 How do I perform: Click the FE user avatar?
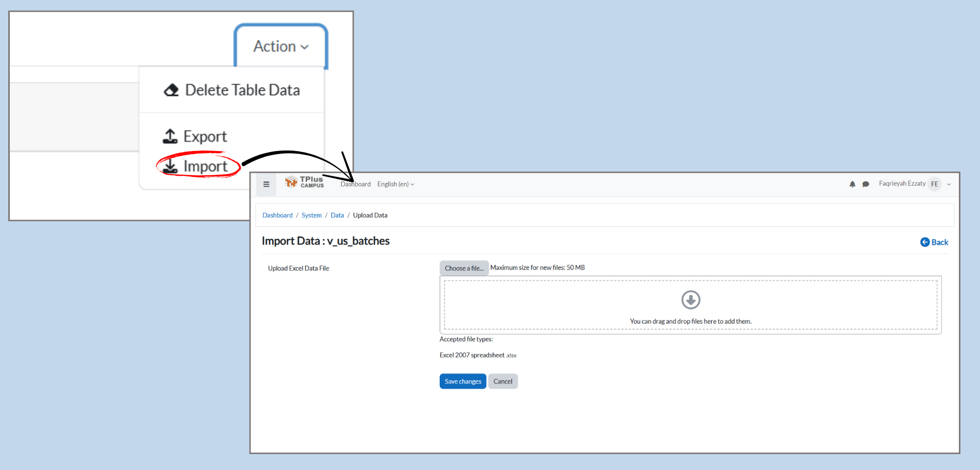click(934, 184)
